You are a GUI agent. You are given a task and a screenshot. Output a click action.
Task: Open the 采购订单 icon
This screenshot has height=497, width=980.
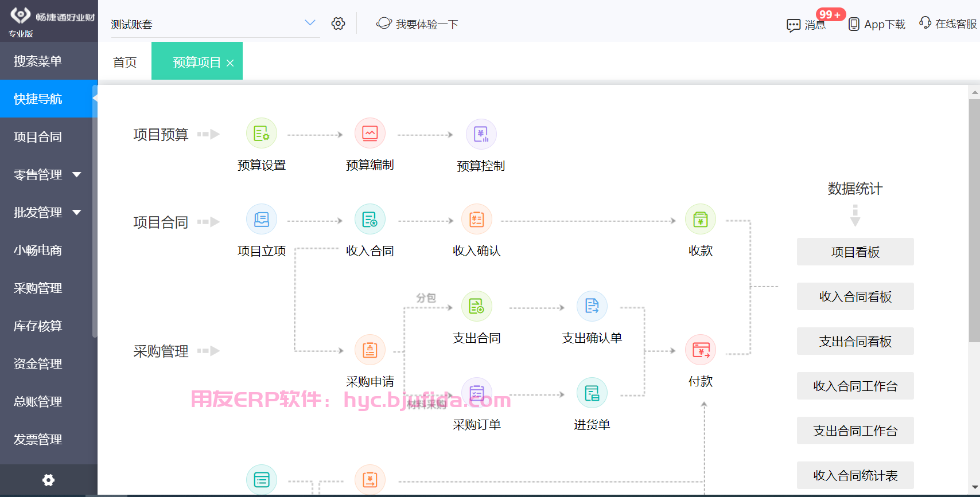(477, 393)
